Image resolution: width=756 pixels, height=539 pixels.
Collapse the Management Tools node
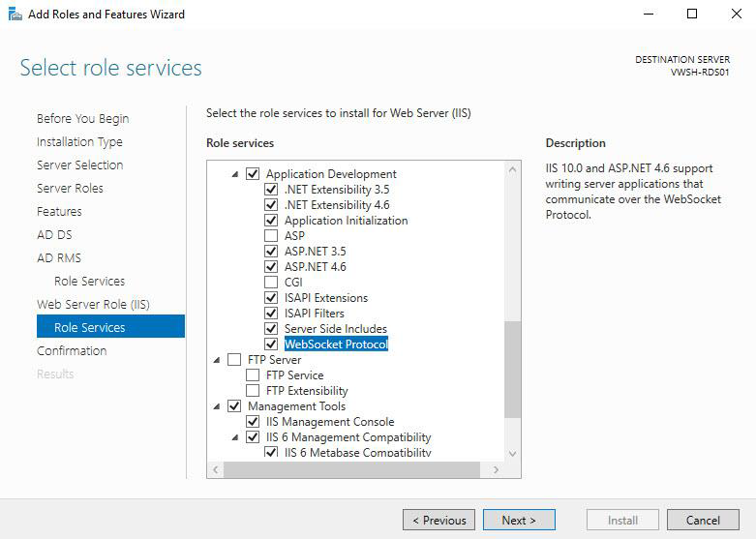point(217,406)
